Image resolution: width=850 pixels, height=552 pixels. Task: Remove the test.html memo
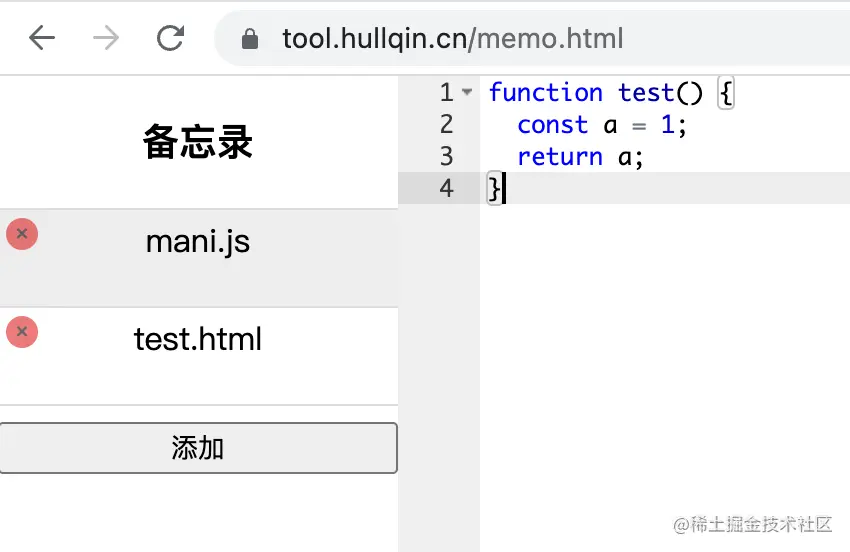tap(22, 331)
